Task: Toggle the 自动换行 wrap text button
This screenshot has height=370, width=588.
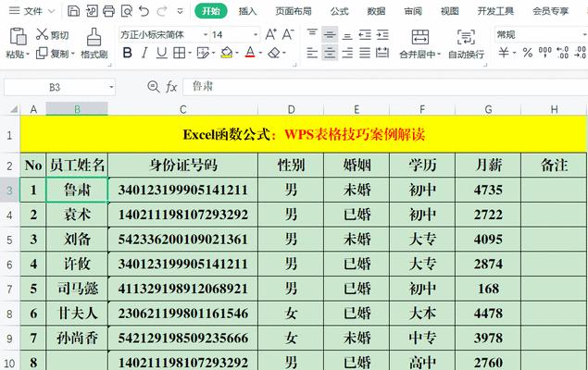Action: tap(466, 43)
